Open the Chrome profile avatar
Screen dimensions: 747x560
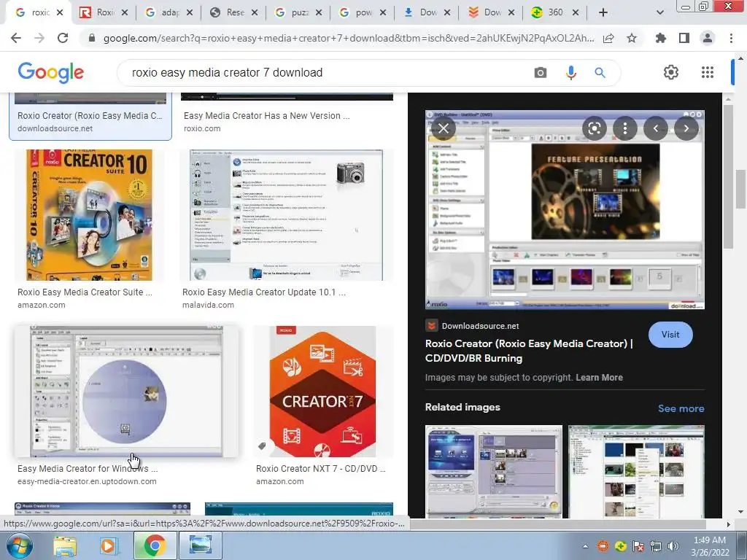[x=708, y=38]
